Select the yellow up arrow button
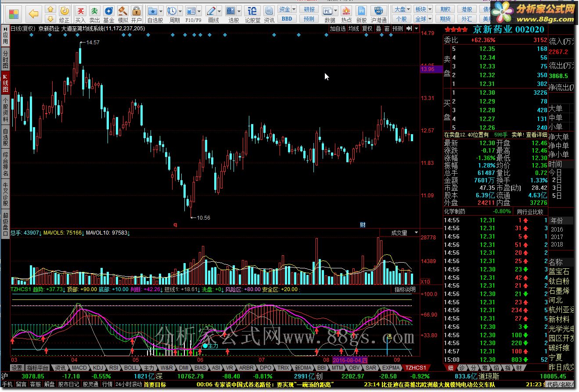Screen dimensions: 579x392 click(50, 9)
